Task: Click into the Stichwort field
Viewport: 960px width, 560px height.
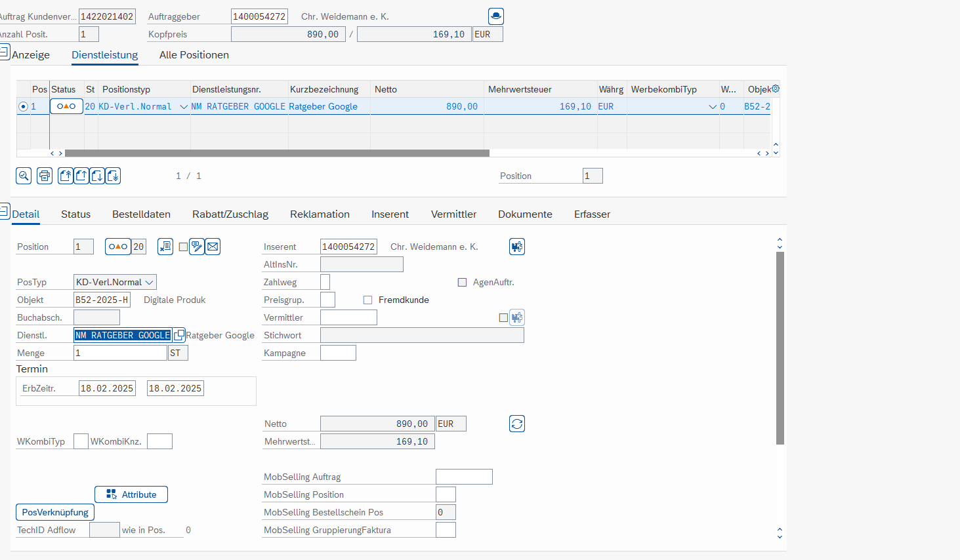Action: 422,335
